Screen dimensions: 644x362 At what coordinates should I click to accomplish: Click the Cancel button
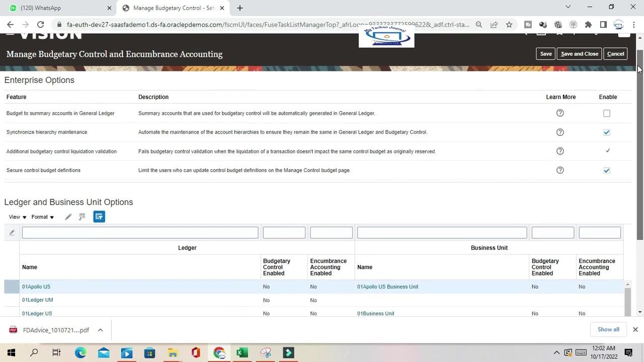(x=615, y=54)
